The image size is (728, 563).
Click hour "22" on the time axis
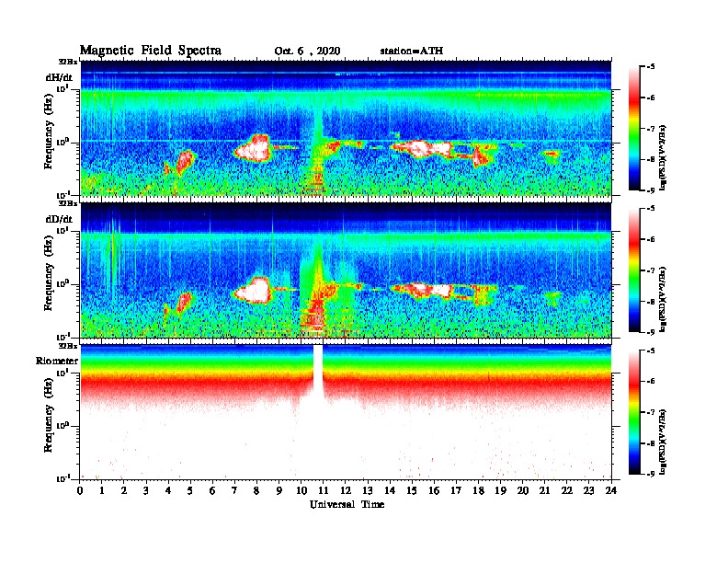(567, 491)
